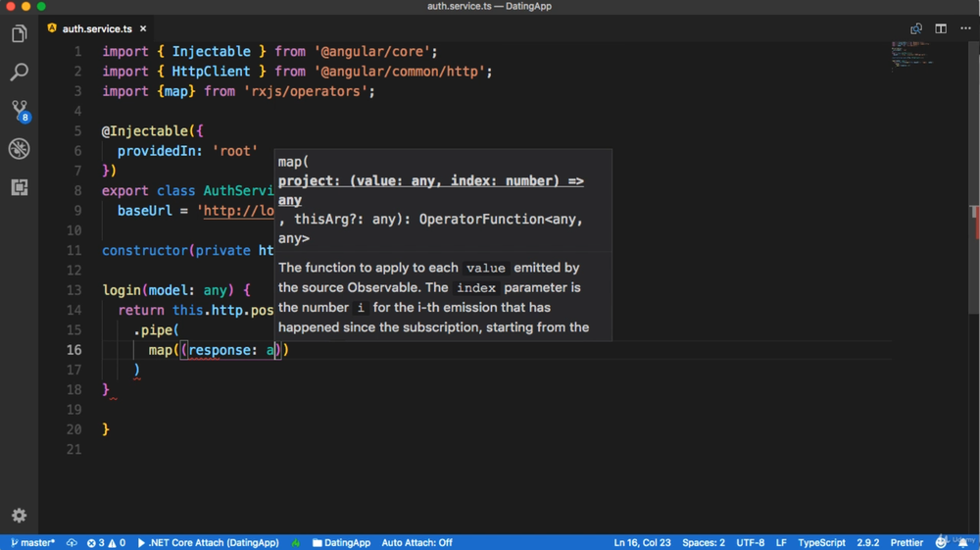Select language mode TypeScript
The height and width of the screenshot is (550, 980).
tap(821, 542)
